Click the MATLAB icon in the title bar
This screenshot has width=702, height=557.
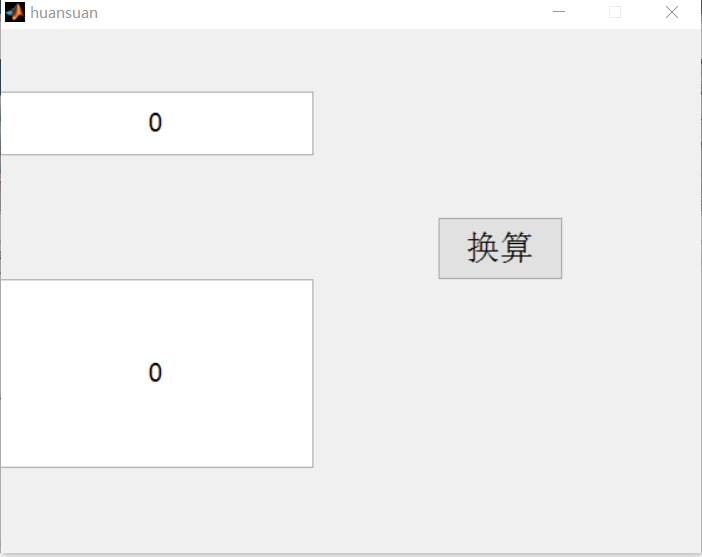pyautogui.click(x=14, y=13)
